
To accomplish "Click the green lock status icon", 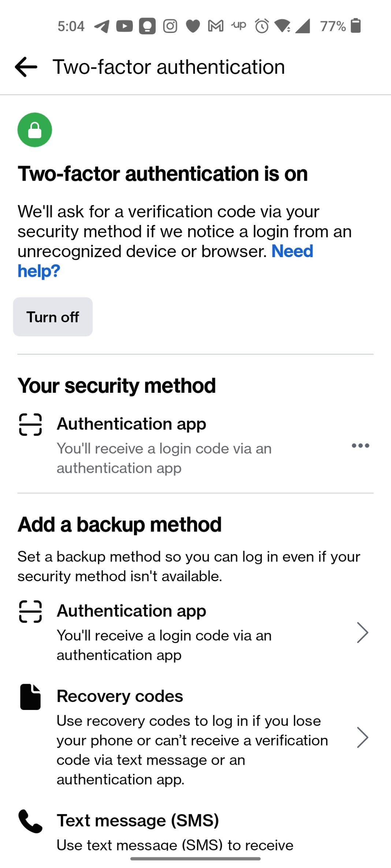I will click(34, 130).
